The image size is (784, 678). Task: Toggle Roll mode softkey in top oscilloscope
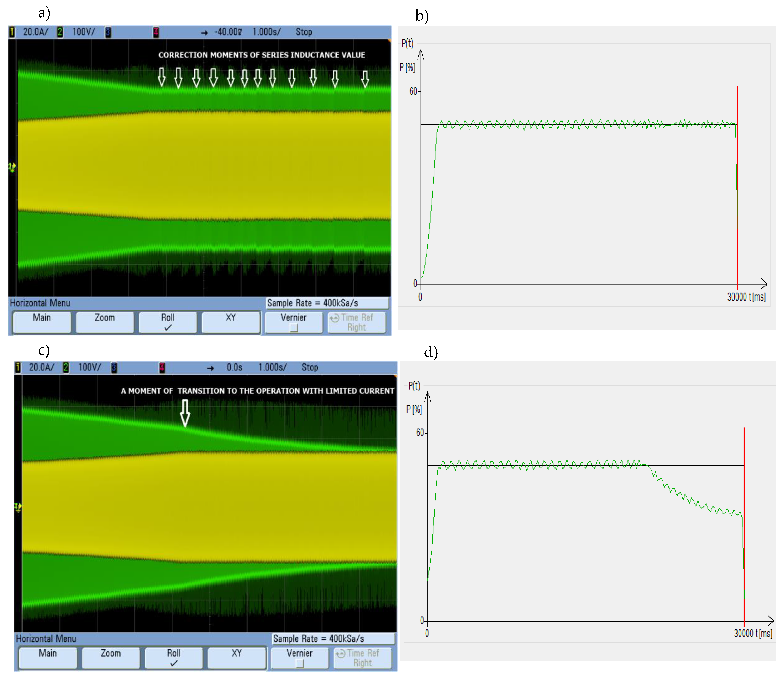point(168,322)
